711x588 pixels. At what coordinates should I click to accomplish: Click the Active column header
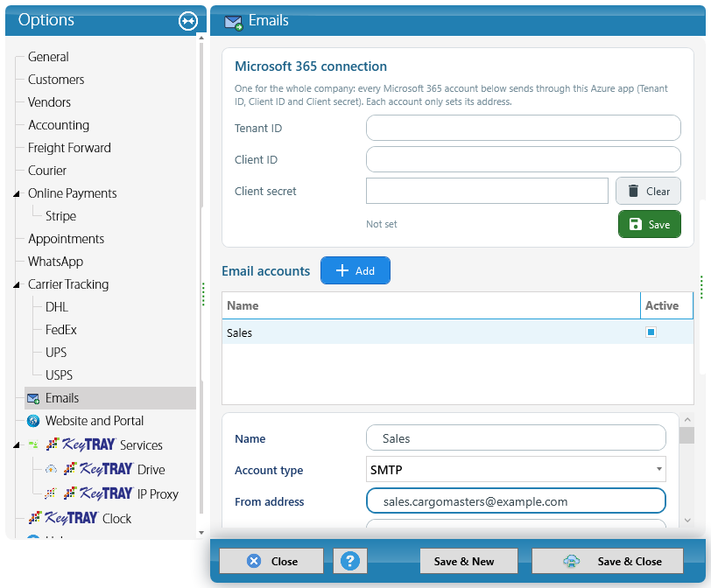coord(666,305)
